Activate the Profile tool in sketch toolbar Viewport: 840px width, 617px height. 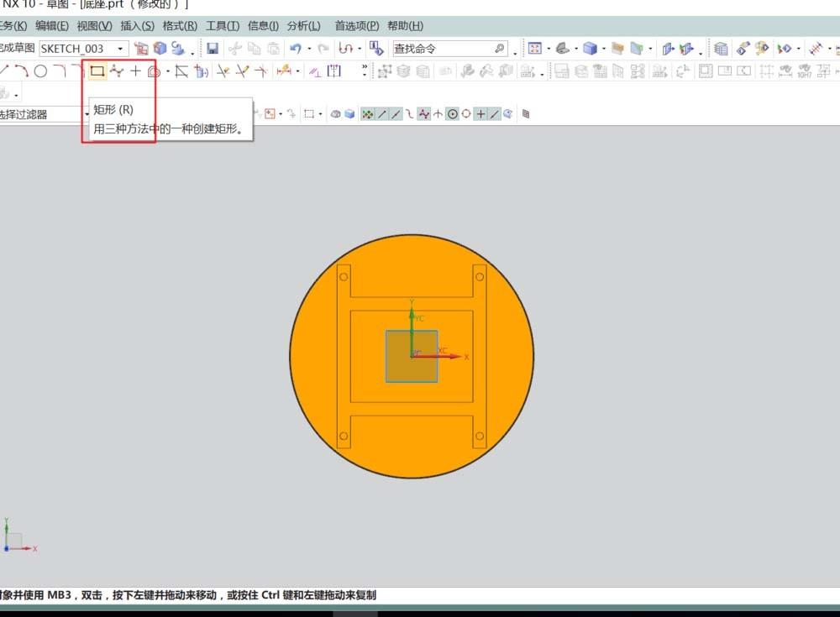[5, 71]
